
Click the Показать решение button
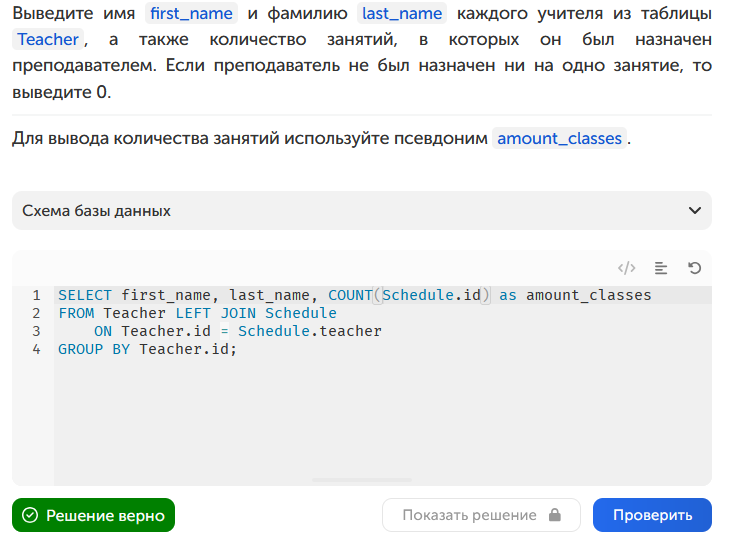coord(481,515)
